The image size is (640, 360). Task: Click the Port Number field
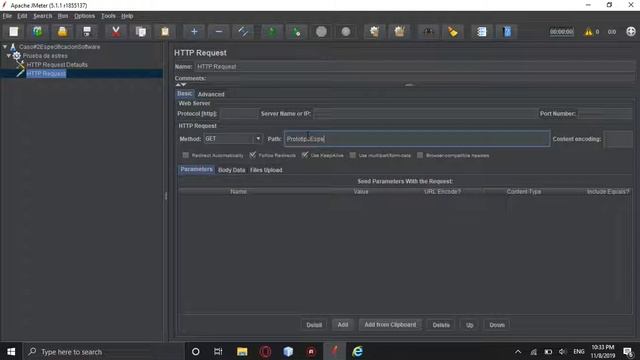coord(605,114)
